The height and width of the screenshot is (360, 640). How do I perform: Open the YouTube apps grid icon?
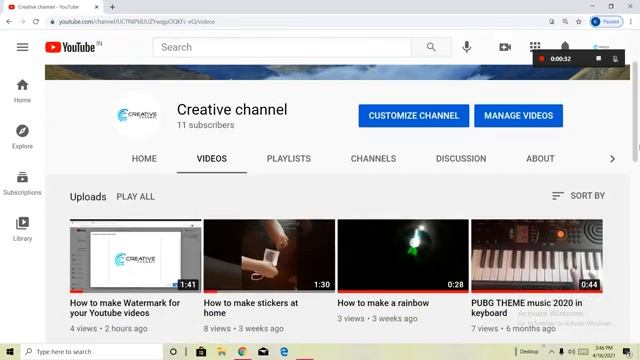[535, 46]
